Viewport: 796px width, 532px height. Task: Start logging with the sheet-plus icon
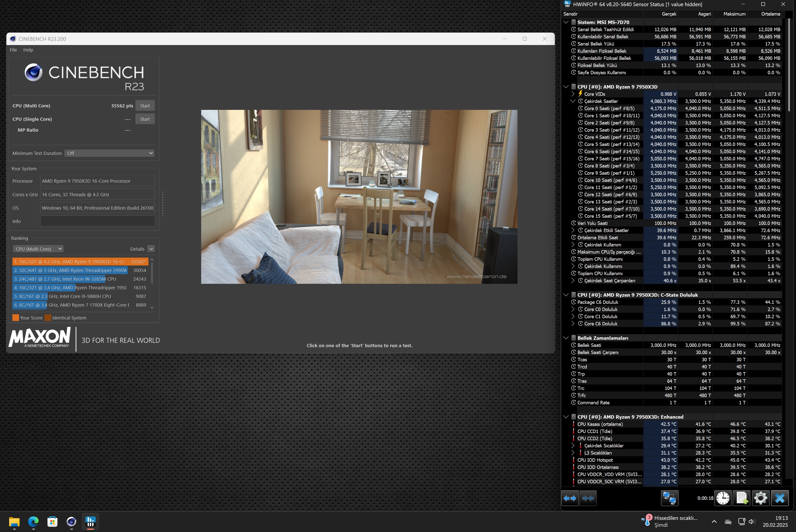click(742, 498)
